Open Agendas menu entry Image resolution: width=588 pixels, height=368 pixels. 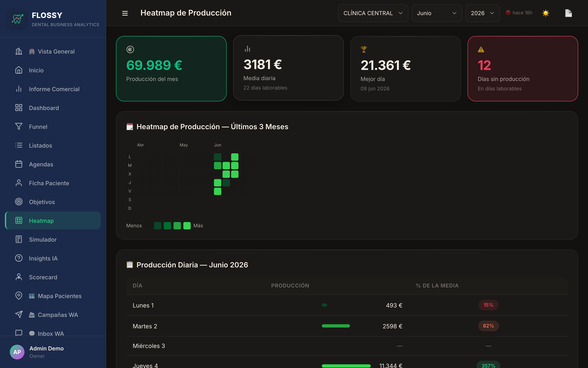53,164
